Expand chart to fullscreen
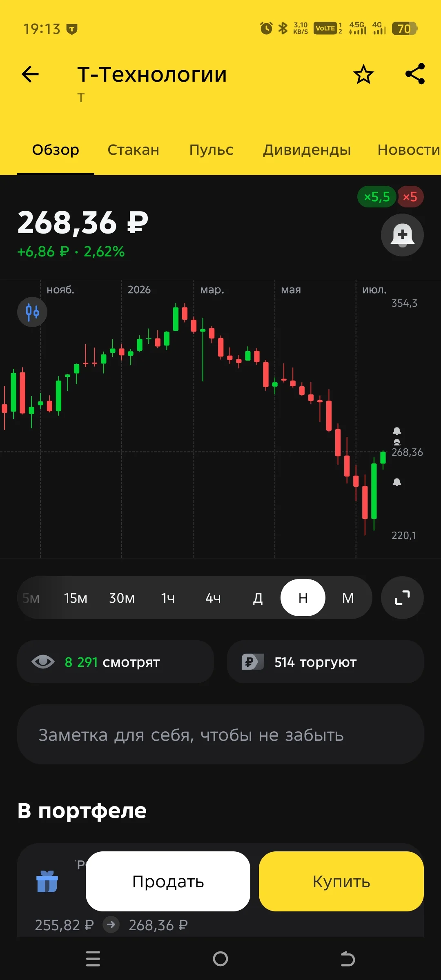This screenshot has height=980, width=441. 402,598
